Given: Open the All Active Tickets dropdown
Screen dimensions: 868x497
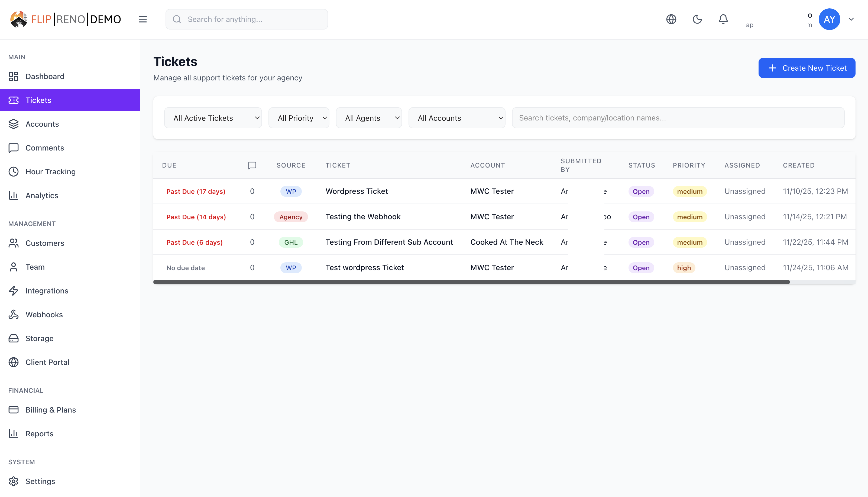Looking at the screenshot, I should (213, 118).
